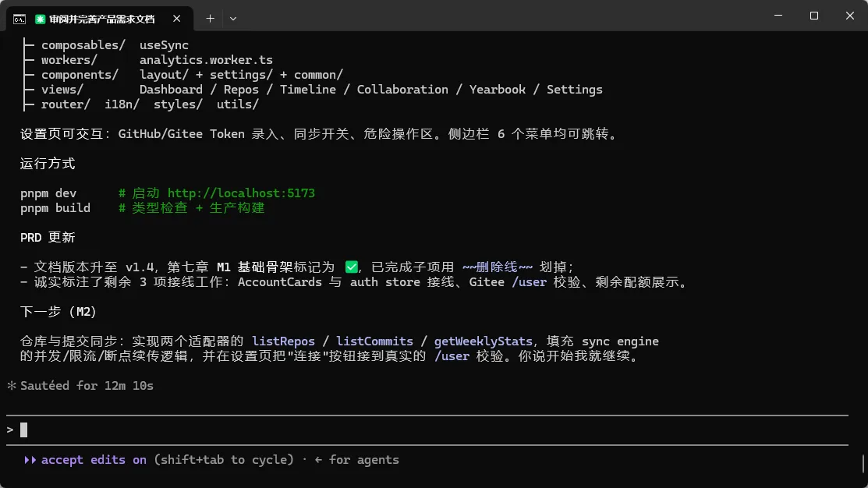This screenshot has width=868, height=488.
Task: Click the green checkmark emoji
Action: click(352, 267)
